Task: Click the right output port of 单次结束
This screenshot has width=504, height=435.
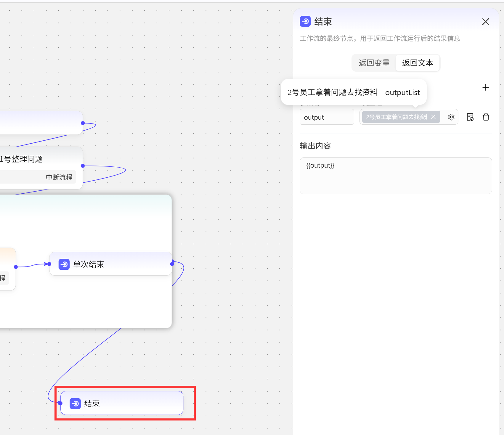Action: [172, 264]
